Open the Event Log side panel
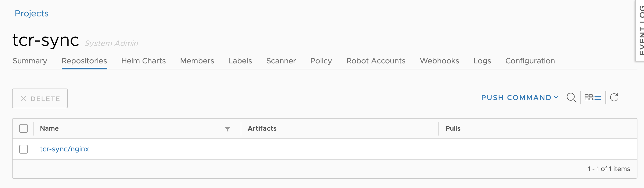This screenshot has width=644, height=188. [640, 30]
